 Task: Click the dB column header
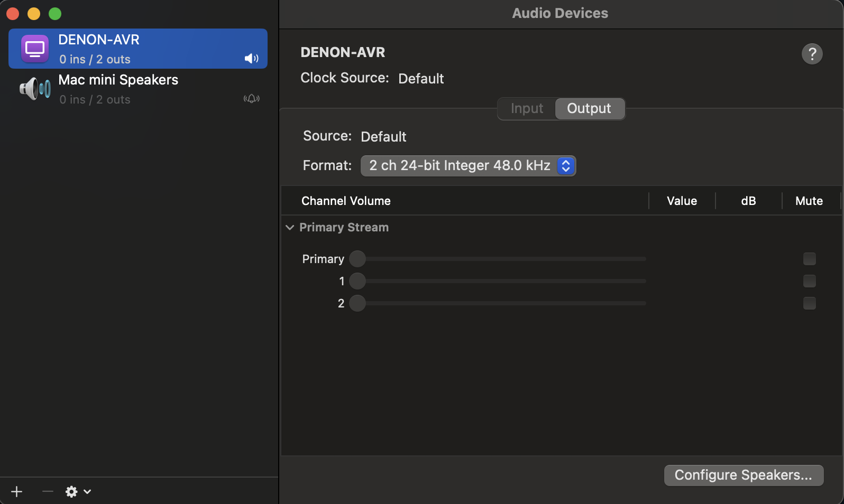tap(748, 201)
